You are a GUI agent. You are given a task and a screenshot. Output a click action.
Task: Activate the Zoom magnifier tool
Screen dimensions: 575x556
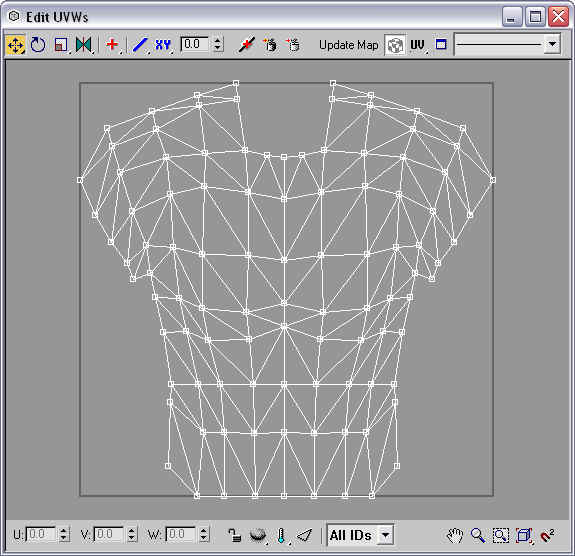click(x=478, y=535)
